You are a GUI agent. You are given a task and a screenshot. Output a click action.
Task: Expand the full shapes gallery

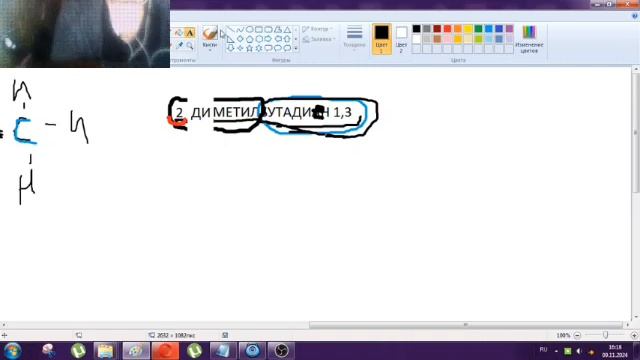(x=296, y=49)
